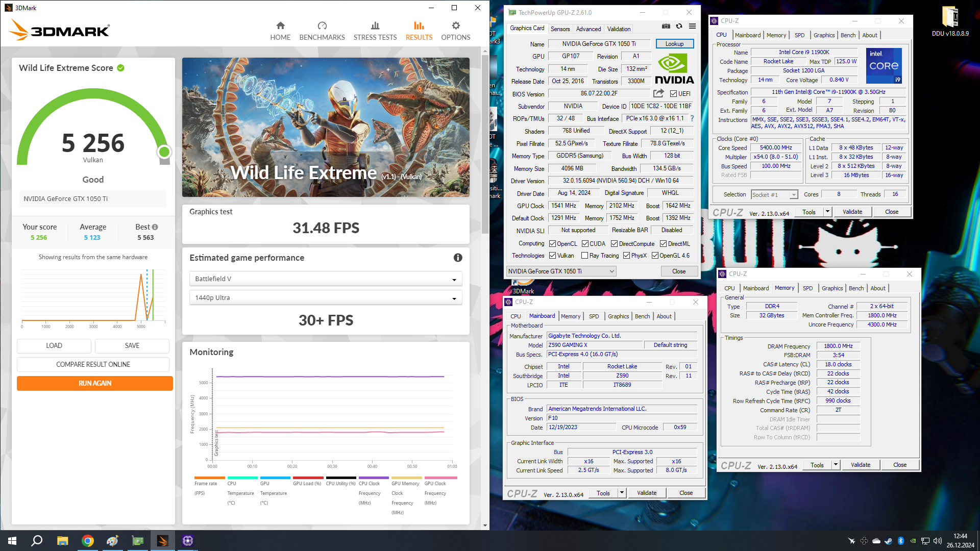Switch to Validation tab in GPU-Z
The height and width of the screenshot is (551, 980).
(619, 29)
